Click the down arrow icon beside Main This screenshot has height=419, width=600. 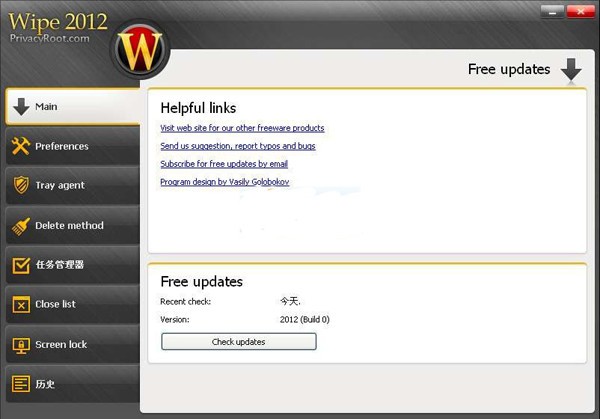click(x=20, y=107)
